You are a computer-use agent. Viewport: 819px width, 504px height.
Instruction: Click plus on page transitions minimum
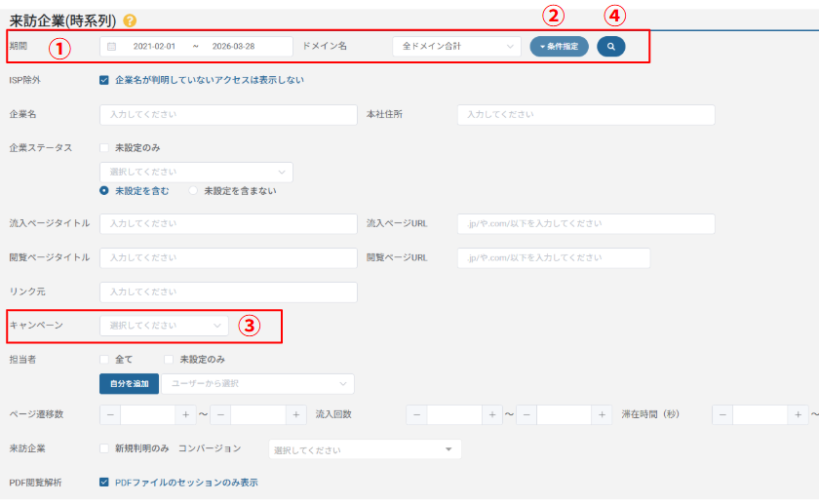pyautogui.click(x=185, y=414)
